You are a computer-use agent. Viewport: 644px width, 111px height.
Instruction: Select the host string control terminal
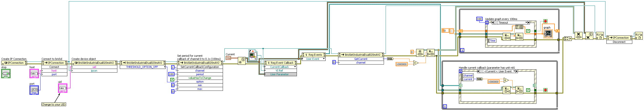(x=34, y=74)
